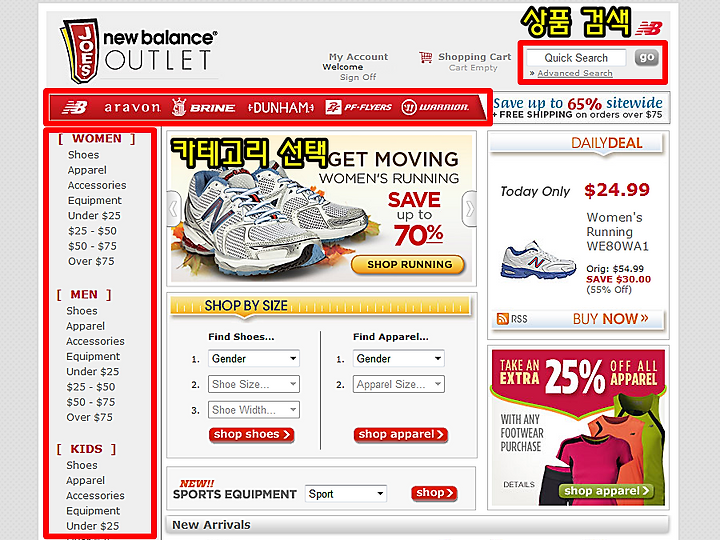Follow the Advanced Search link

click(x=575, y=73)
